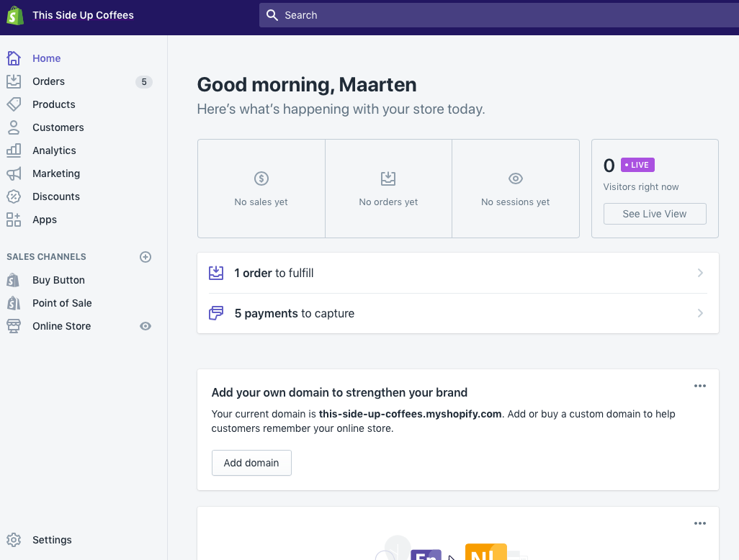Expand the order to fulfill chevron
The image size is (739, 560).
click(700, 274)
